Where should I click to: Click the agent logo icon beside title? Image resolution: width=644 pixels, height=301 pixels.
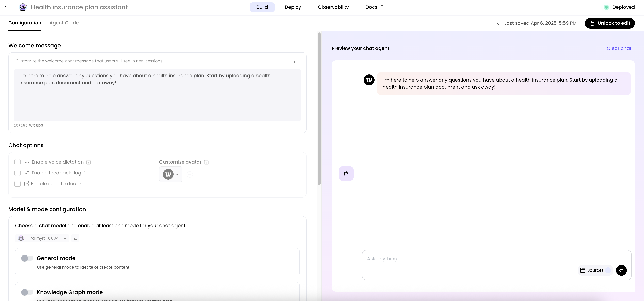point(23,7)
